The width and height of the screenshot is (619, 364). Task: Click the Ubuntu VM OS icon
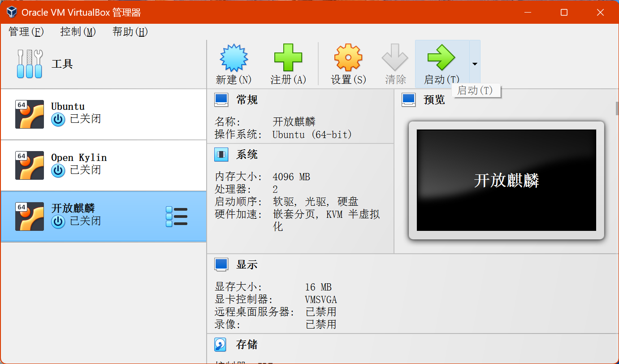[x=30, y=114]
